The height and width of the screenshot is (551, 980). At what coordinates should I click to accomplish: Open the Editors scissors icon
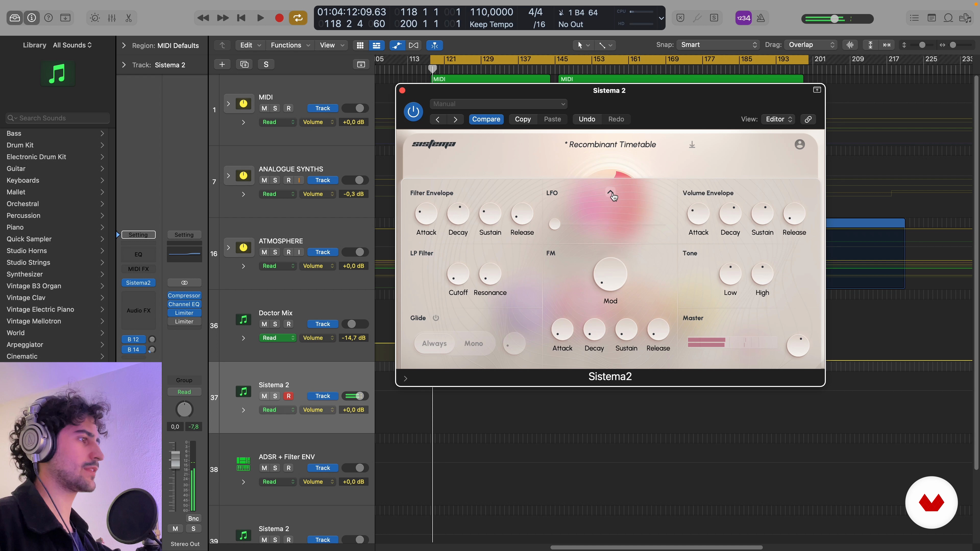click(x=129, y=18)
